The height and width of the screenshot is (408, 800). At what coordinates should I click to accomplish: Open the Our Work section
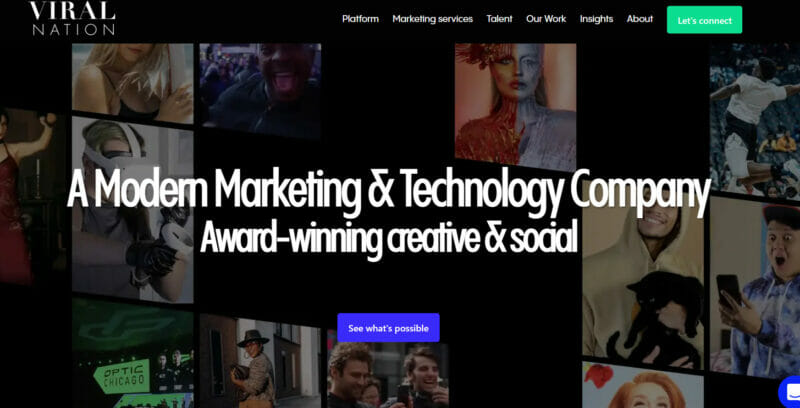pos(546,19)
